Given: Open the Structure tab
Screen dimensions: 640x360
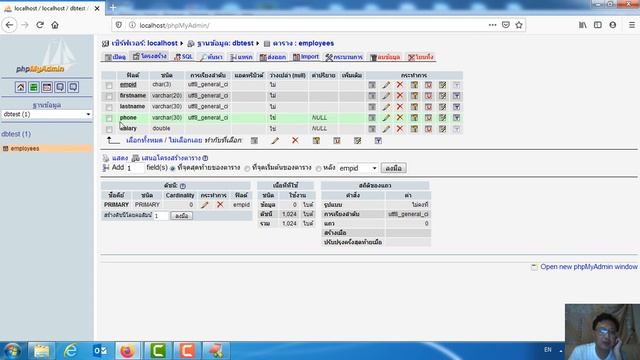Looking at the screenshot, I should click(150, 56).
